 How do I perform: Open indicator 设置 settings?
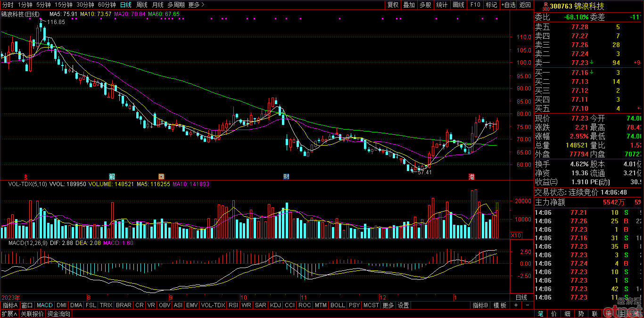click(403, 305)
